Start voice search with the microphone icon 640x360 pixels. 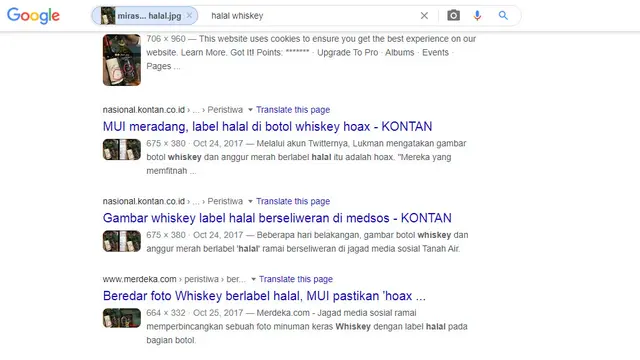(477, 16)
